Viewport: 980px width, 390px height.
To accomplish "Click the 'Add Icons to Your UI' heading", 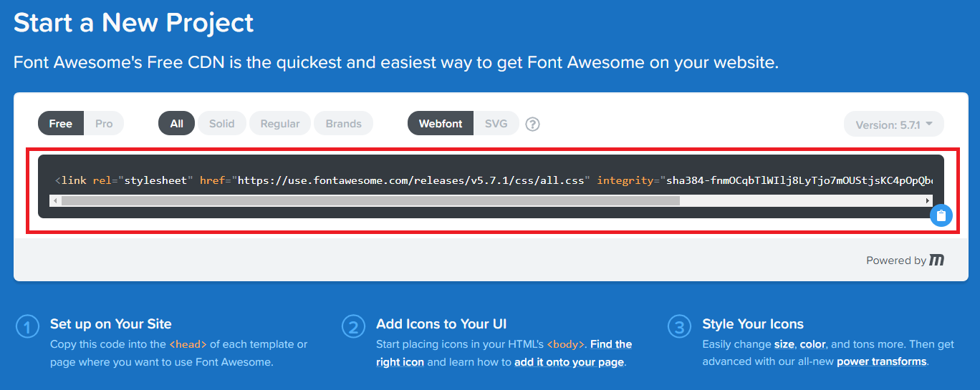I will tap(441, 324).
